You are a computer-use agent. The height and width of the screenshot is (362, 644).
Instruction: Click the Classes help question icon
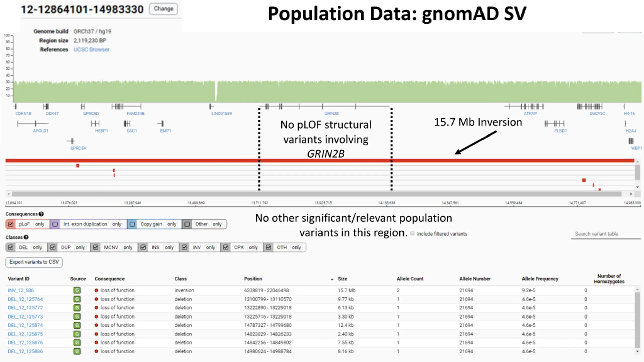pos(26,237)
